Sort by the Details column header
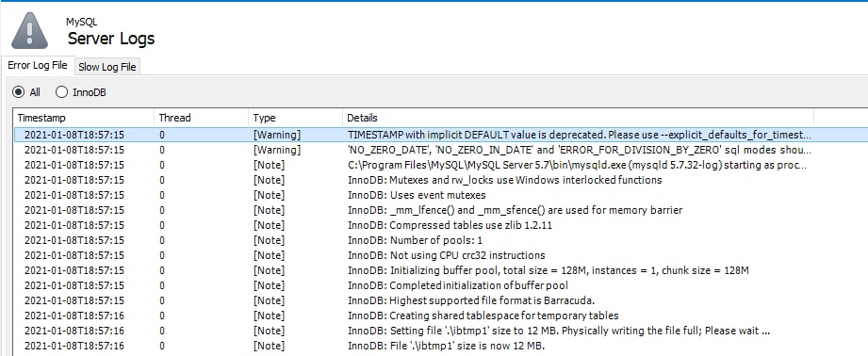868x356 pixels. point(578,118)
